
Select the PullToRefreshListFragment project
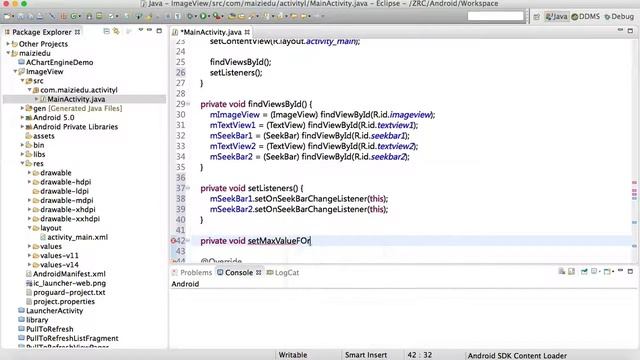(72, 338)
